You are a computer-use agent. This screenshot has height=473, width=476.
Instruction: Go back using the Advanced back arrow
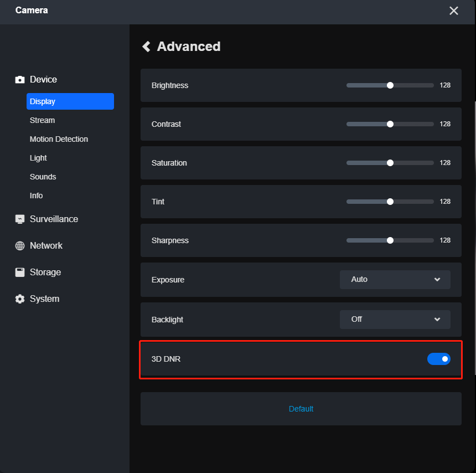pyautogui.click(x=147, y=47)
